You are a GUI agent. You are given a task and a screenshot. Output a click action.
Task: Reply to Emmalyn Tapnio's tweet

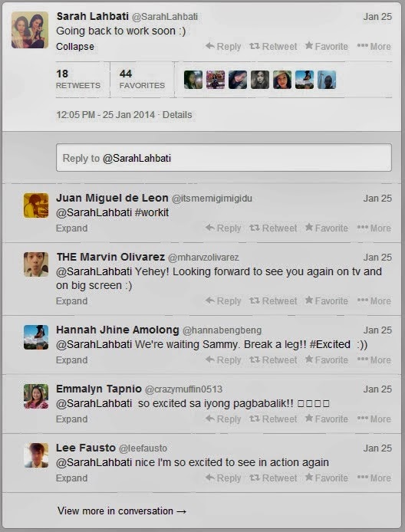pos(223,419)
